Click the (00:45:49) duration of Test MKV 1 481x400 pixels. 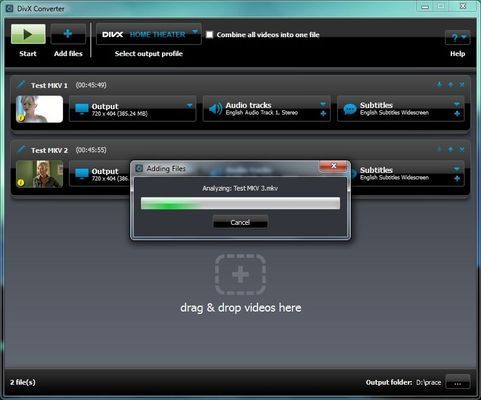tap(91, 85)
